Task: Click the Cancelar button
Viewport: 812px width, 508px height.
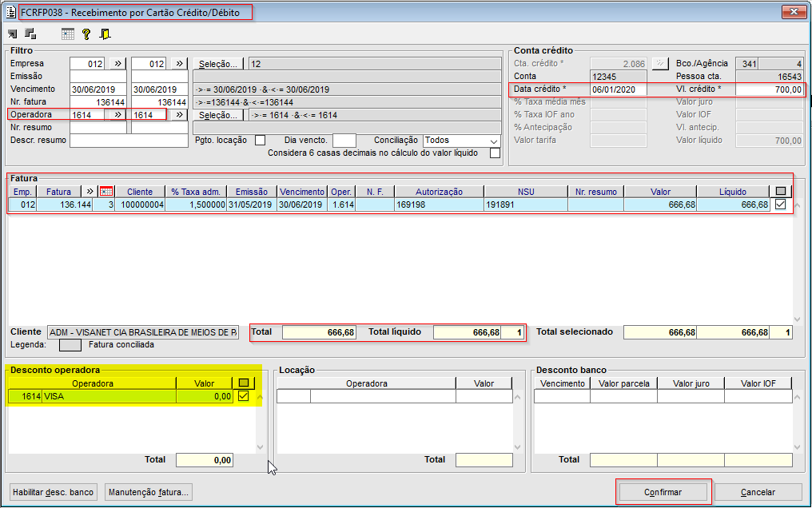Action: tap(758, 492)
